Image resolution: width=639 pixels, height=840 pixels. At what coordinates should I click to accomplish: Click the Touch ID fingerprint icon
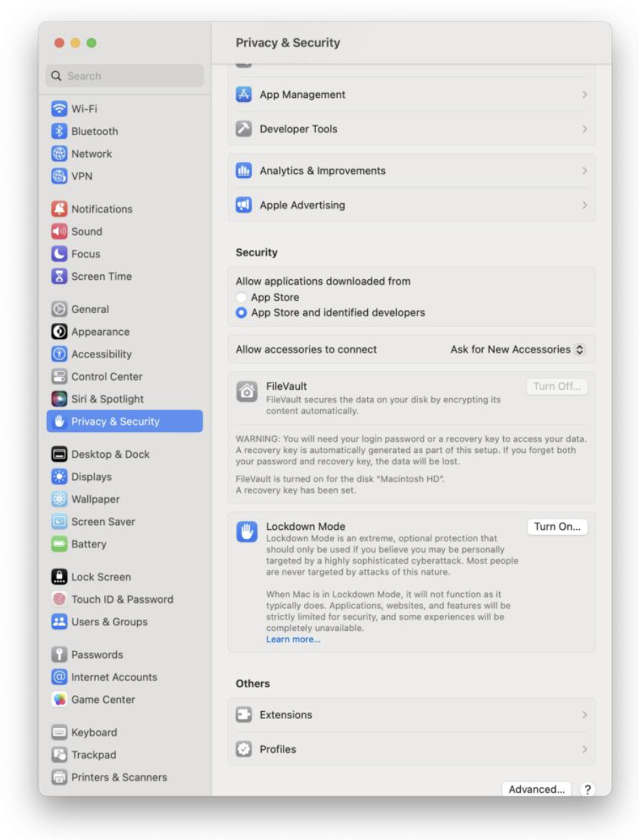[x=59, y=599]
